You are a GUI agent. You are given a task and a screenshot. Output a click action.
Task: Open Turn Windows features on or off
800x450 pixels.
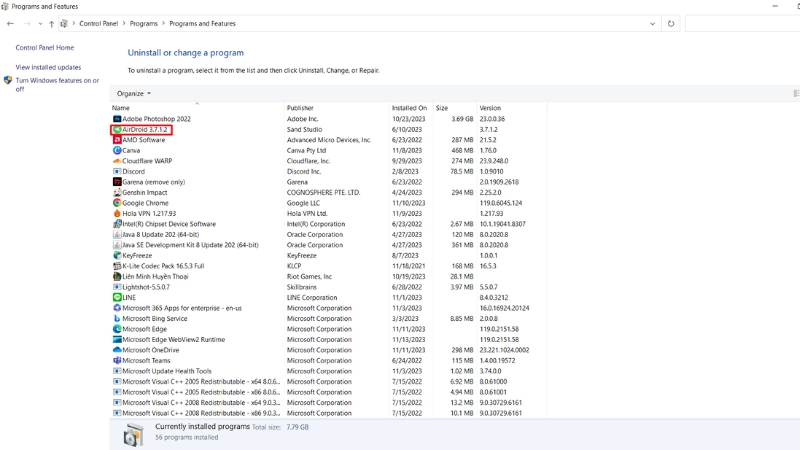[57, 85]
